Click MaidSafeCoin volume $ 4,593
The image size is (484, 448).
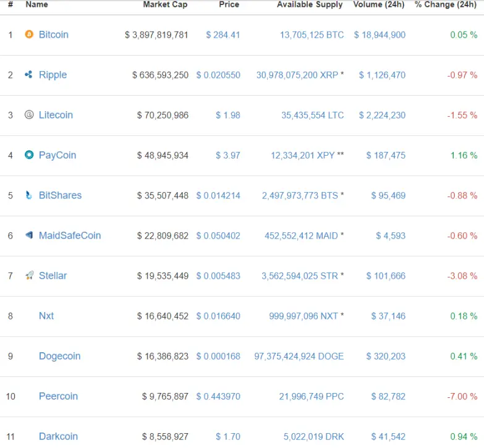point(391,235)
